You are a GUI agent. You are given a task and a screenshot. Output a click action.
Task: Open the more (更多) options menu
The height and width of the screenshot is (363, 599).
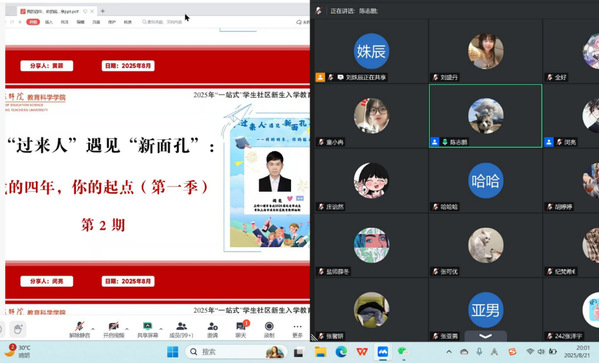point(298,329)
